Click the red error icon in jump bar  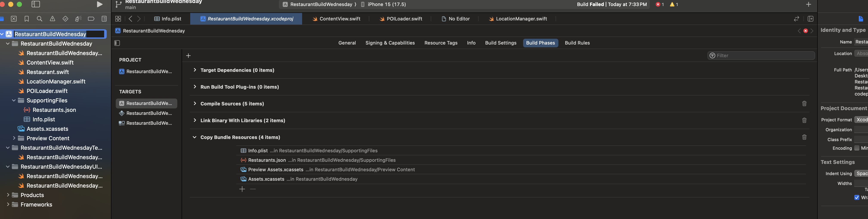pyautogui.click(x=805, y=31)
